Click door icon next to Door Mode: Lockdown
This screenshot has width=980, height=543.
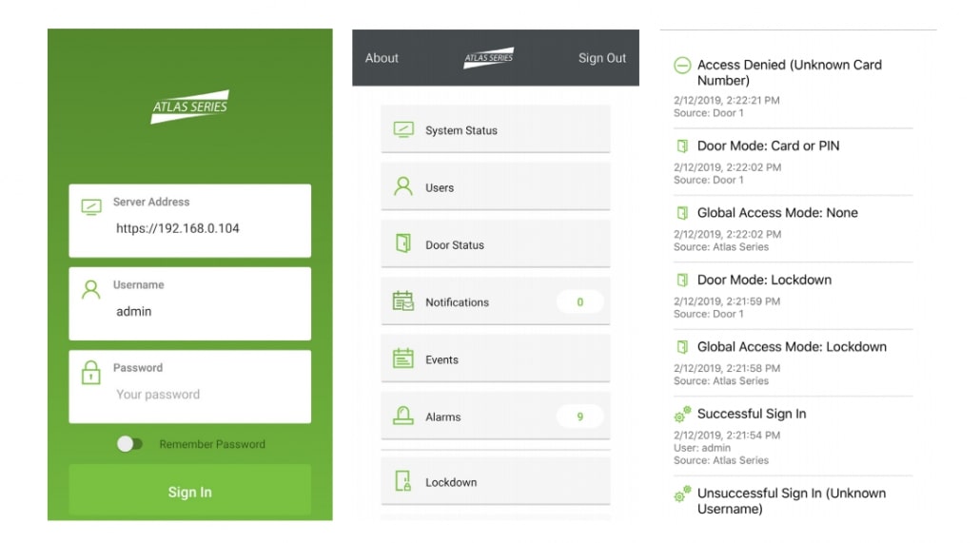pyautogui.click(x=681, y=281)
